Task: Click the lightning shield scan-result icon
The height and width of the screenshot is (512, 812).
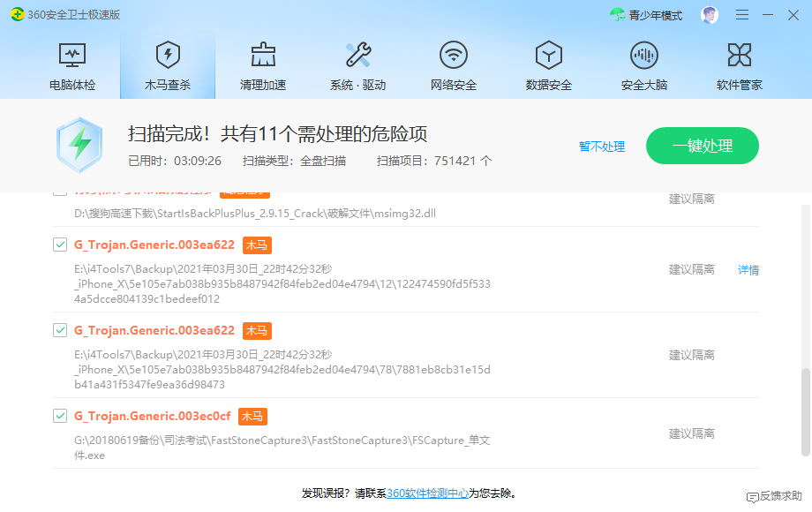Action: (x=79, y=145)
